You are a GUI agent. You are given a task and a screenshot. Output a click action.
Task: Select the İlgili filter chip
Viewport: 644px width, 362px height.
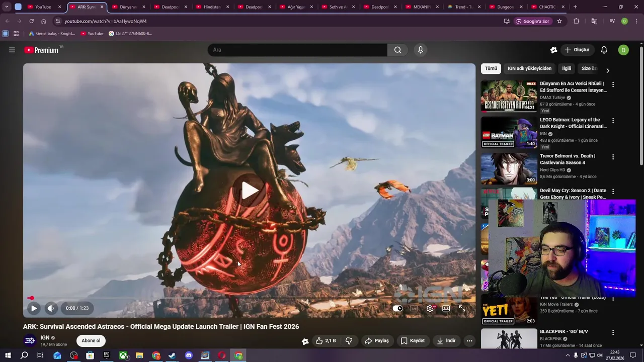567,68
